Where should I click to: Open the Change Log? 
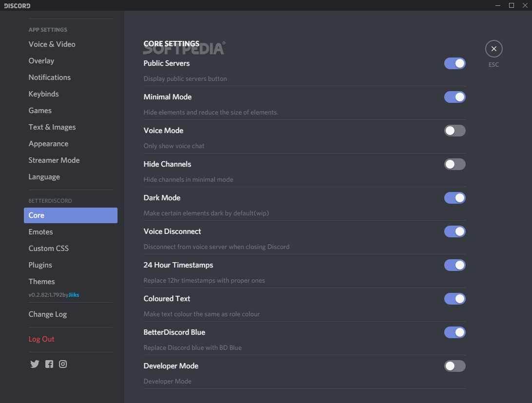(x=71, y=314)
